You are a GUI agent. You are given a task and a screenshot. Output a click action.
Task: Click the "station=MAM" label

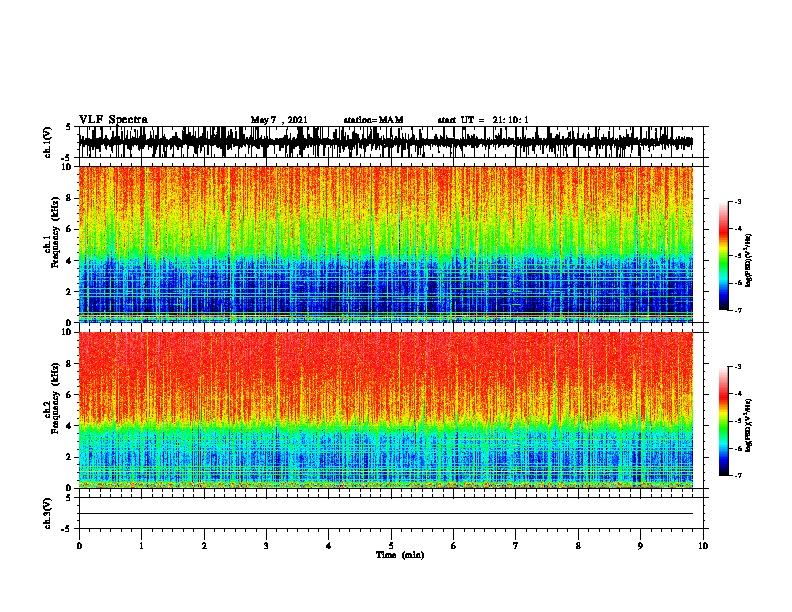tap(373, 120)
